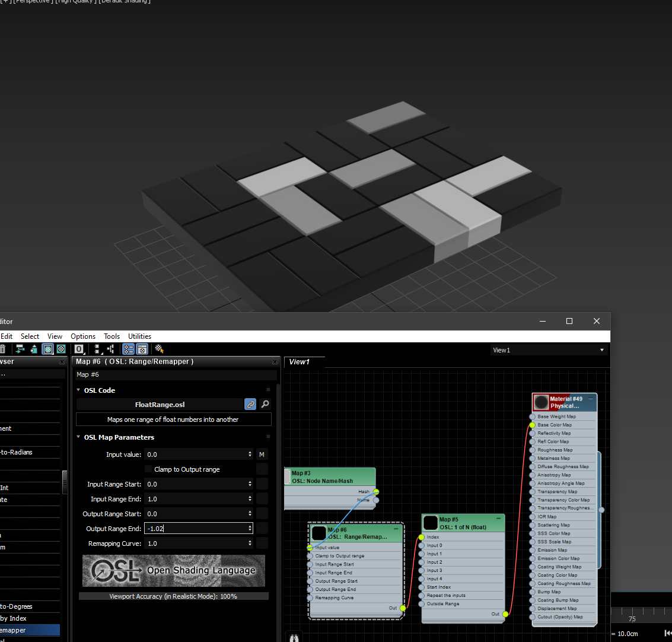Toggle the Material/Map Browser panel icon
Screen dimensions: 672x642
tap(129, 349)
